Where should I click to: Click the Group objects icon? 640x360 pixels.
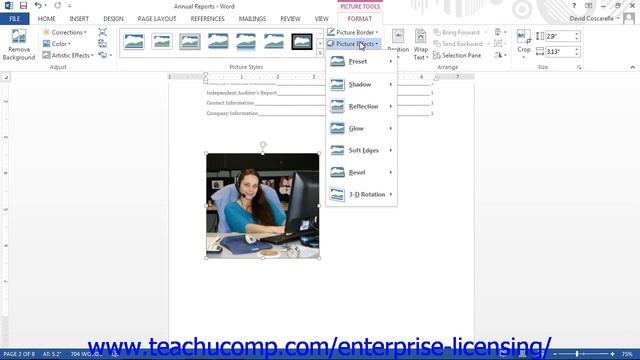click(500, 44)
